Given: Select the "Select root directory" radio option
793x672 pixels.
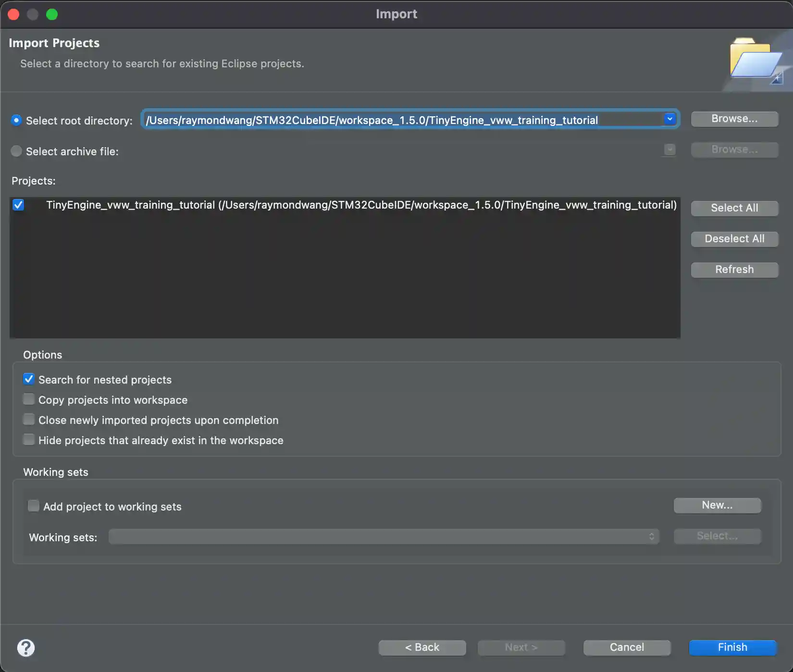Looking at the screenshot, I should 16,120.
